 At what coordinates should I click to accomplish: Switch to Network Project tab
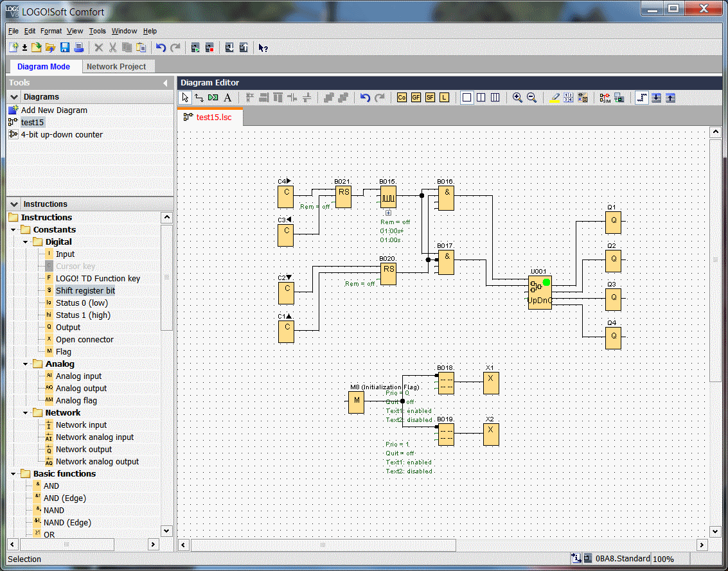[116, 67]
